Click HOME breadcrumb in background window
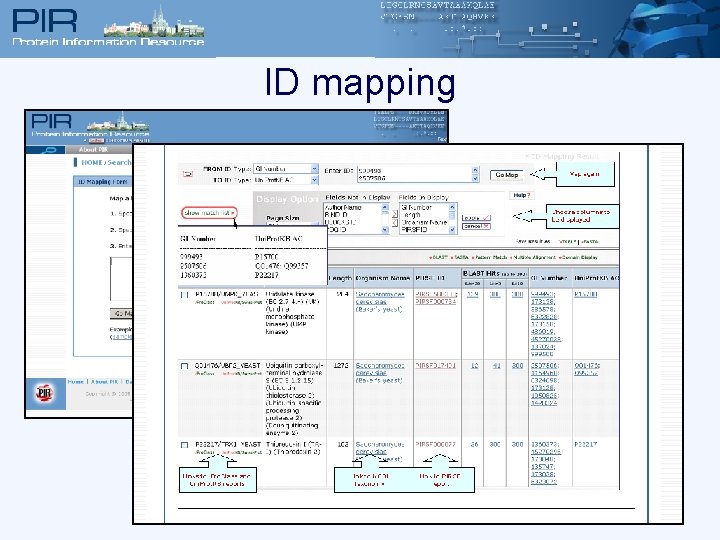 click(92, 163)
